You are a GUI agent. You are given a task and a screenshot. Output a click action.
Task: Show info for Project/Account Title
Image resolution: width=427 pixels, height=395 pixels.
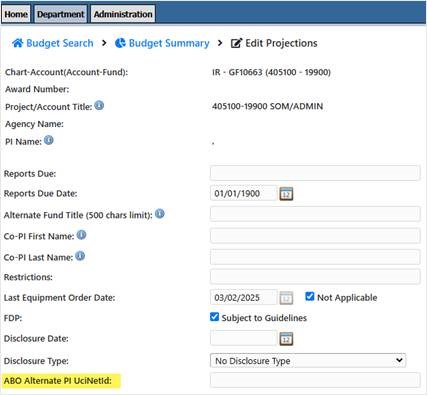coord(99,106)
